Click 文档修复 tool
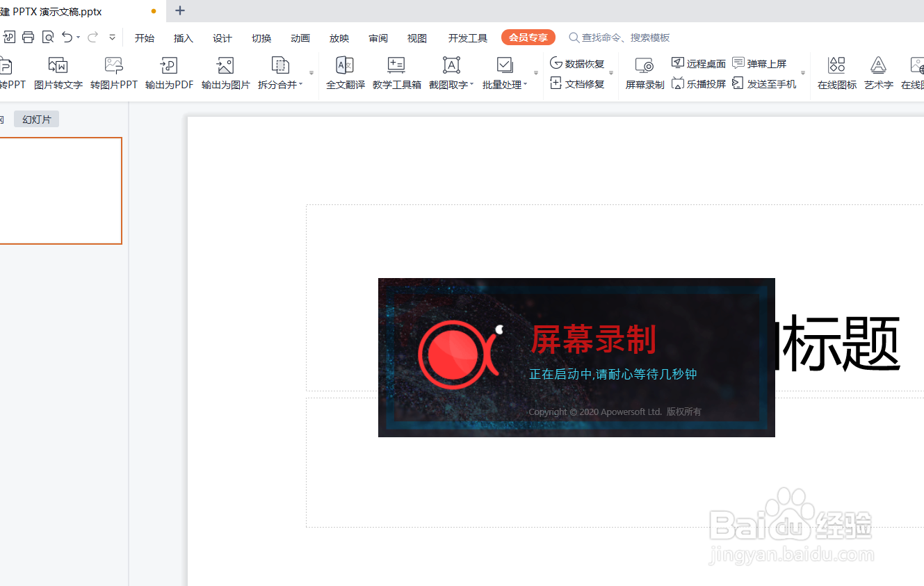This screenshot has height=586, width=924. (x=577, y=84)
